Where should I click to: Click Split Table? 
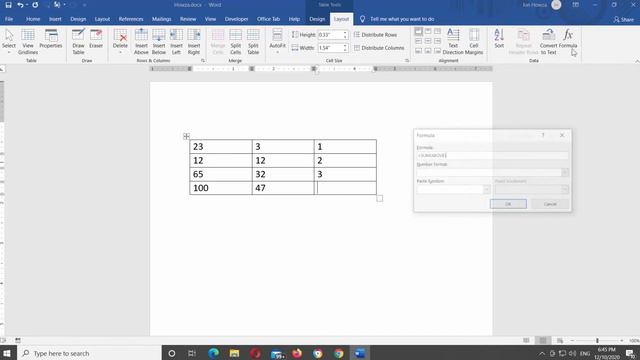pos(253,42)
